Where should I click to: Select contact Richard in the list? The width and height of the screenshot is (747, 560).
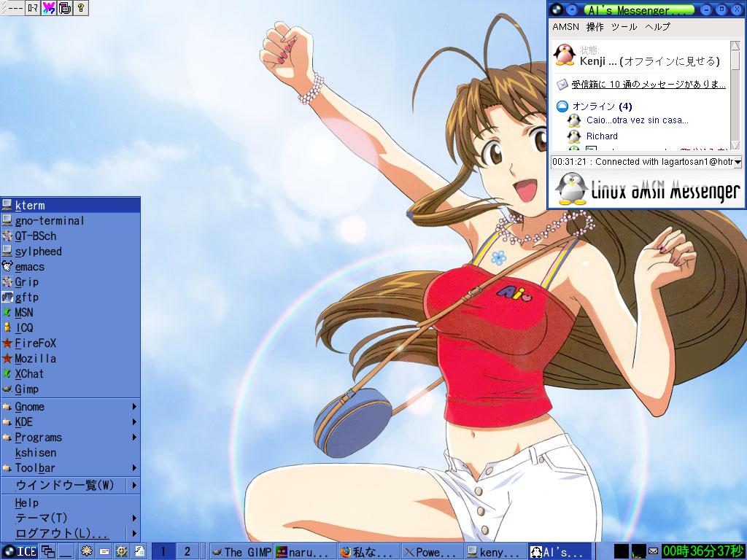pyautogui.click(x=601, y=136)
